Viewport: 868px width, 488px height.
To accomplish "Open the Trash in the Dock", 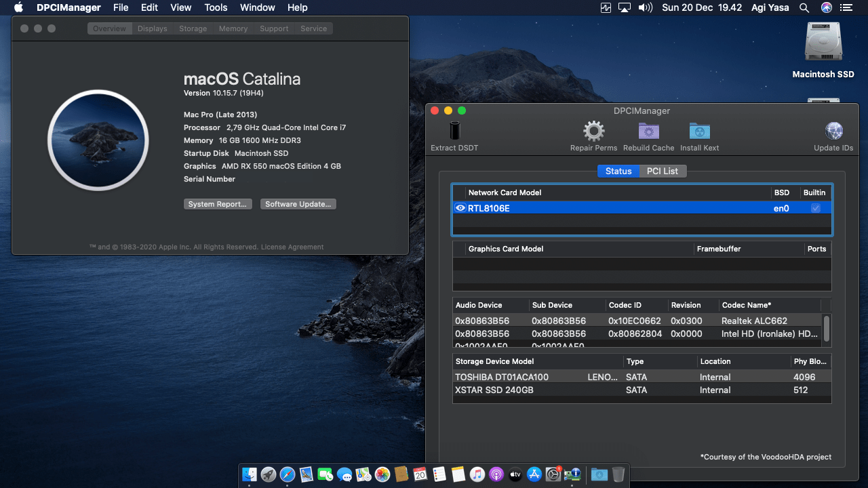I will [618, 474].
